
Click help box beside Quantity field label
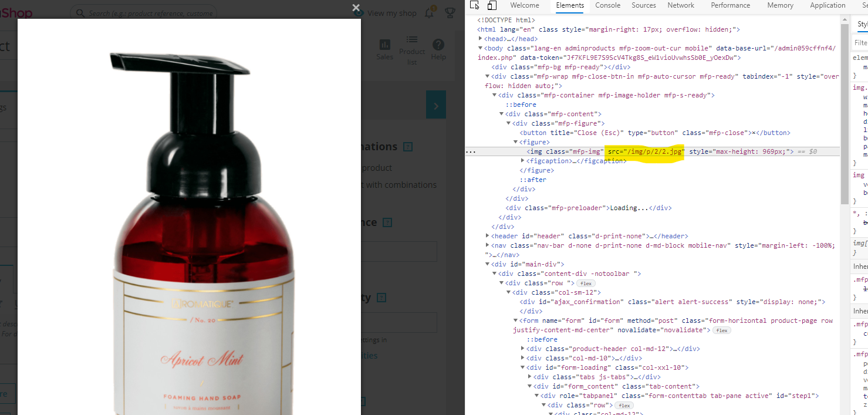[381, 298]
